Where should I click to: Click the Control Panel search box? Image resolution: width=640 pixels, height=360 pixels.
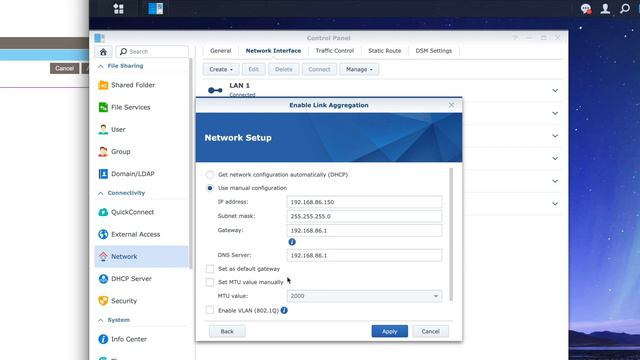pos(152,52)
